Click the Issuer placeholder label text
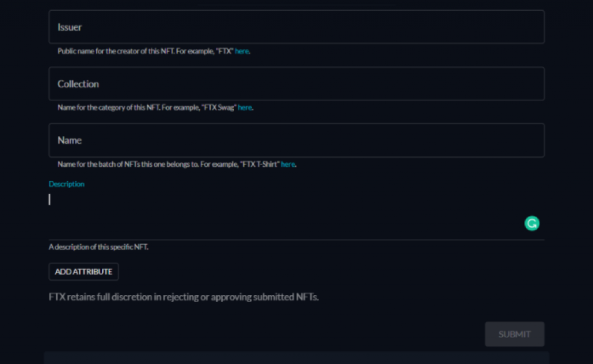 pyautogui.click(x=69, y=27)
